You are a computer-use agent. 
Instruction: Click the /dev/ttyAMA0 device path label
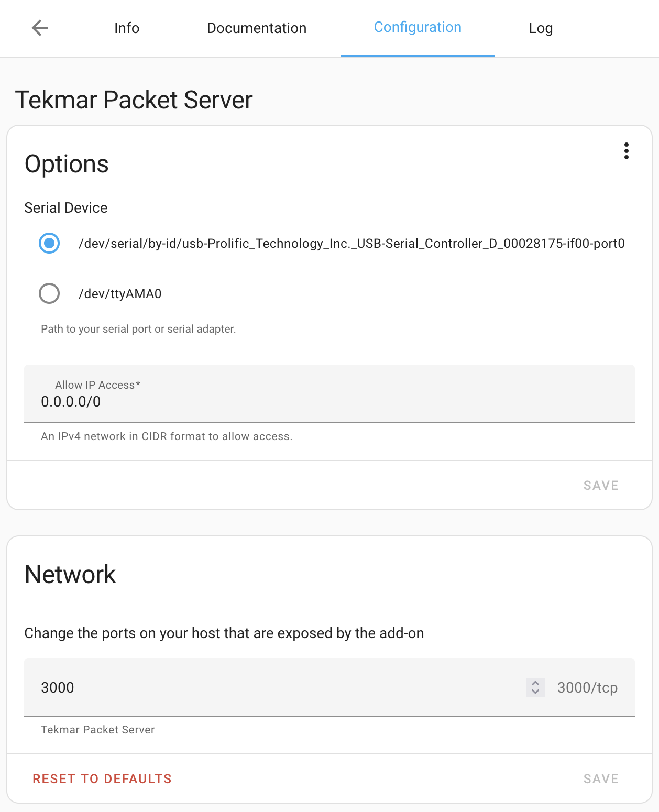pos(120,294)
